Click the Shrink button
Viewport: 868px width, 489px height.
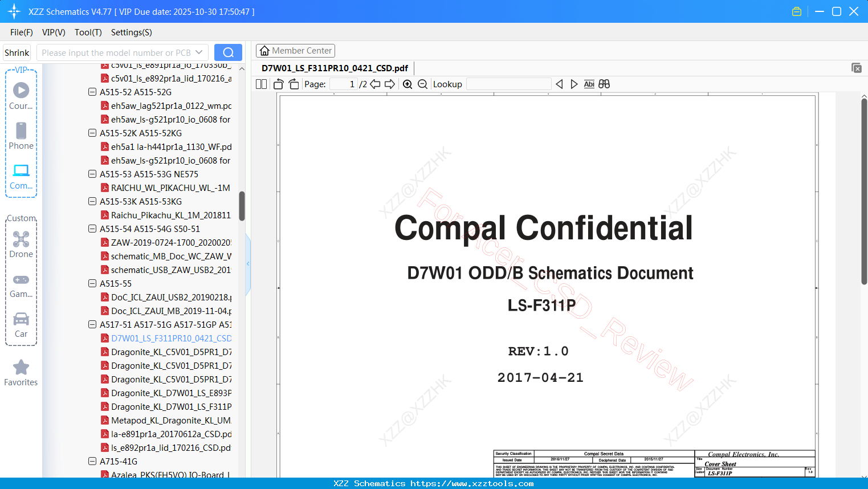pyautogui.click(x=17, y=52)
